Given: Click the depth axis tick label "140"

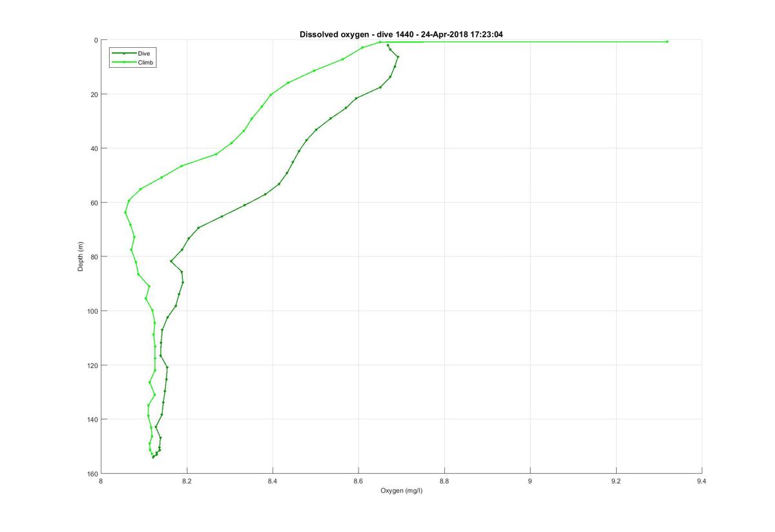Looking at the screenshot, I should click(x=92, y=420).
